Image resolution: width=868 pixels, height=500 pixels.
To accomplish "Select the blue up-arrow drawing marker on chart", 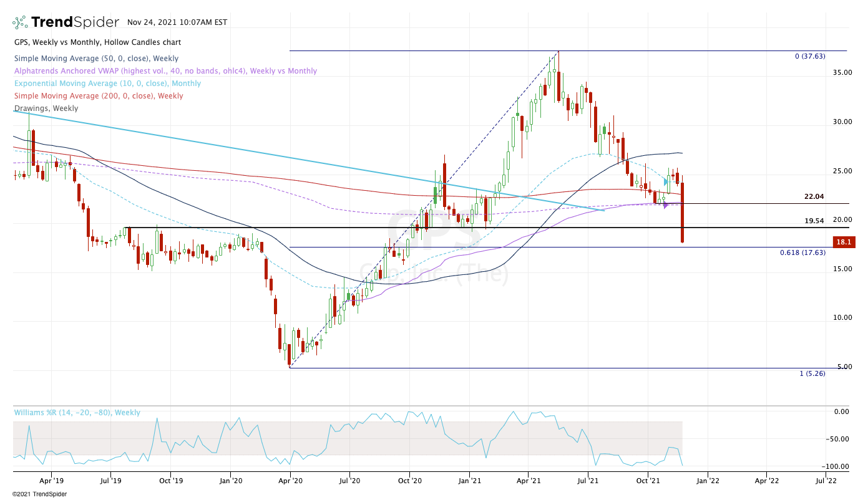I will click(666, 181).
